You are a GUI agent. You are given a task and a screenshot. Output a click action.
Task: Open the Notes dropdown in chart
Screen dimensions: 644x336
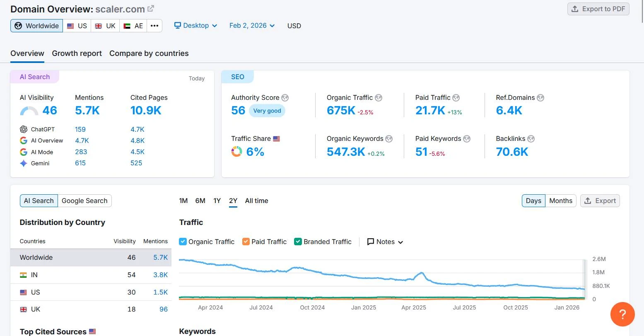point(385,242)
